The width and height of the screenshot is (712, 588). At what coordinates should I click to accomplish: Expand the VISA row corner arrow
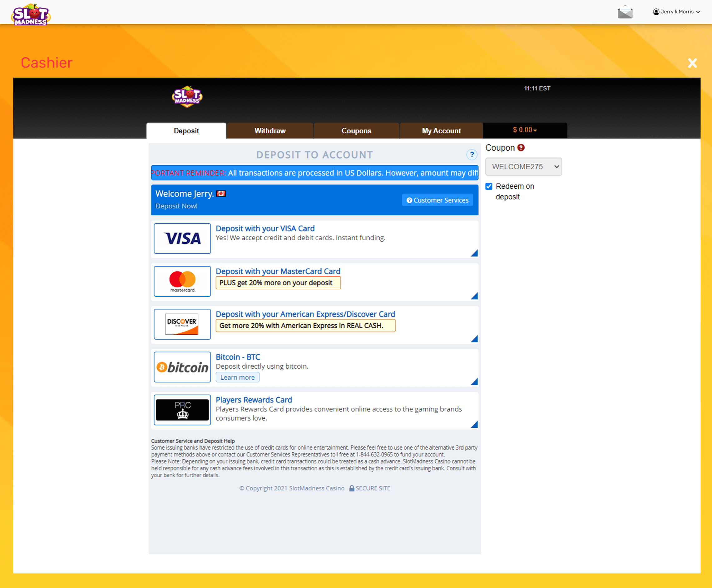point(474,253)
